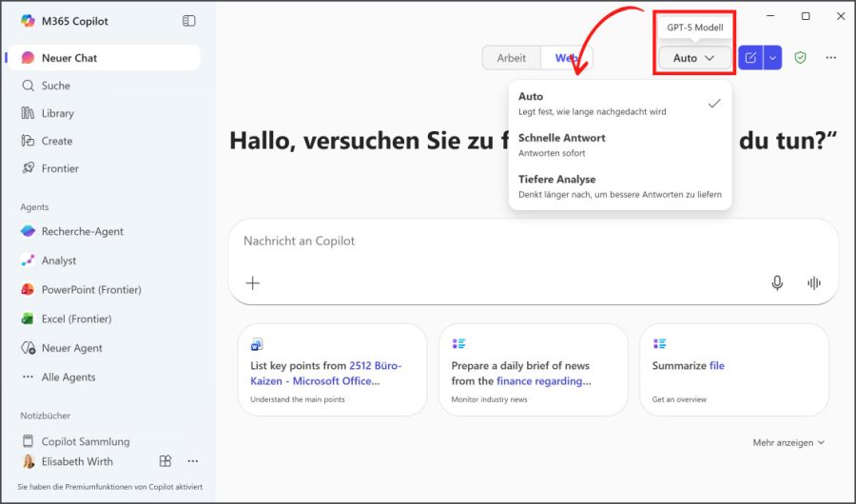Image resolution: width=856 pixels, height=504 pixels.
Task: Open Library in the sidebar
Action: 57,113
